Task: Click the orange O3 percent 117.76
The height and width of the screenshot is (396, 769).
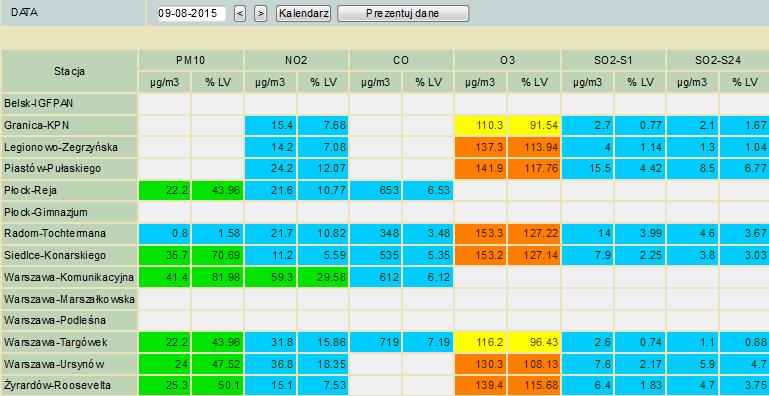Action: 534,169
